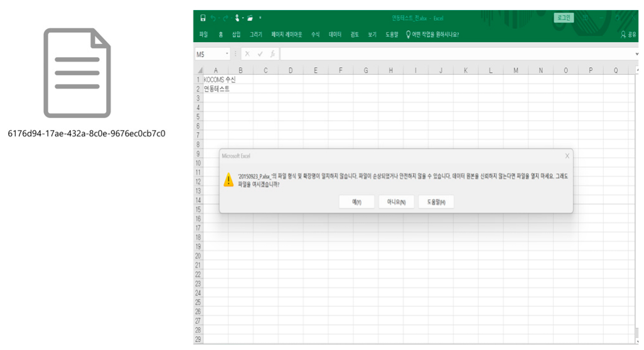Click the formula bar Cancel X icon
The height and width of the screenshot is (350, 644).
click(248, 55)
